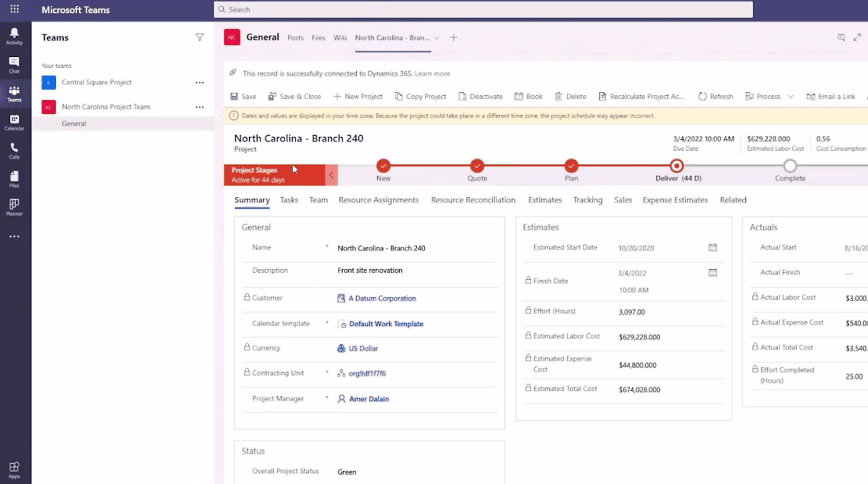Click the Learn more link
The height and width of the screenshot is (484, 868).
[432, 74]
